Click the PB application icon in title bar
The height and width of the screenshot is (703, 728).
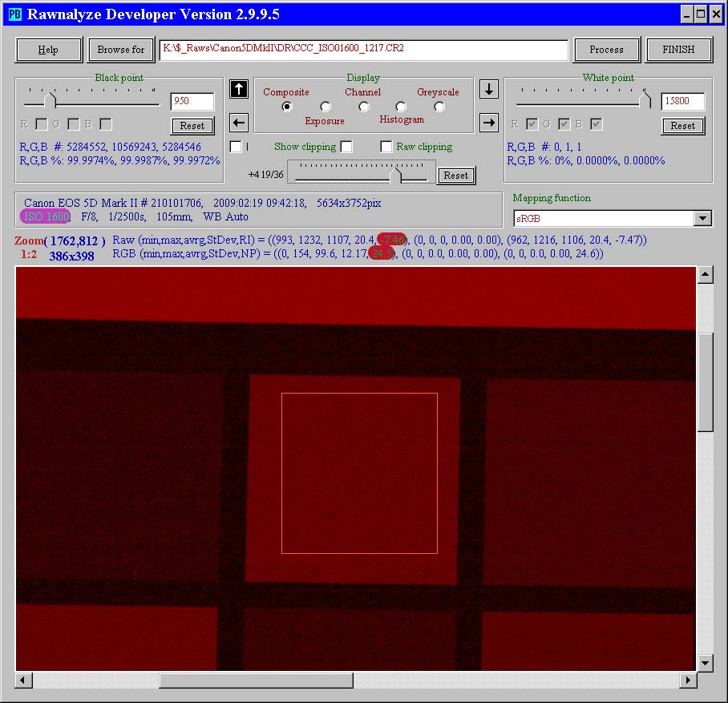click(x=14, y=14)
